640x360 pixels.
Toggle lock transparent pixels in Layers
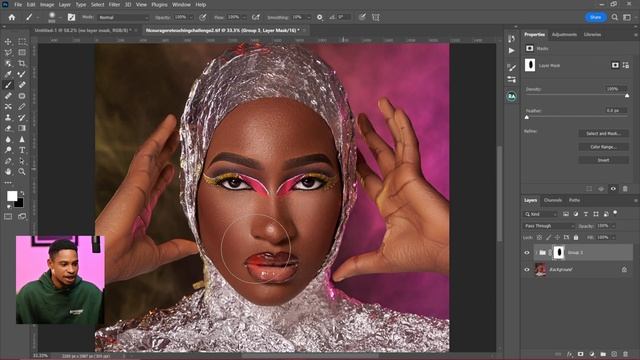(x=539, y=237)
